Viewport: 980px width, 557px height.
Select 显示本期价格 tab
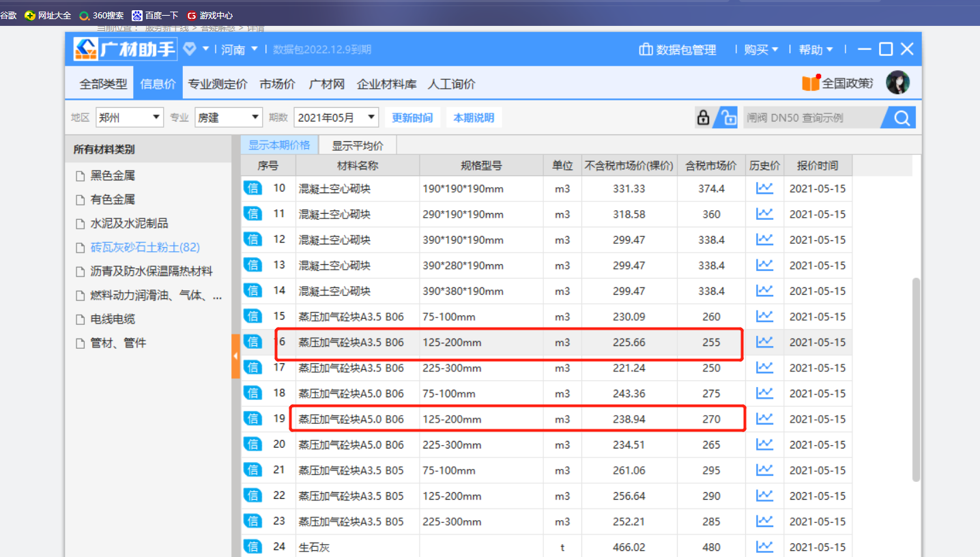[x=279, y=145]
